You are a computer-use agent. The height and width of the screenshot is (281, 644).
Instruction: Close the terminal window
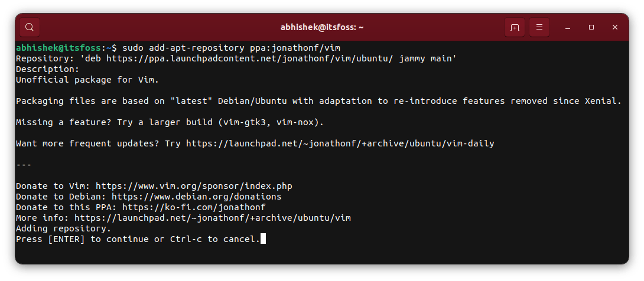[x=615, y=27]
